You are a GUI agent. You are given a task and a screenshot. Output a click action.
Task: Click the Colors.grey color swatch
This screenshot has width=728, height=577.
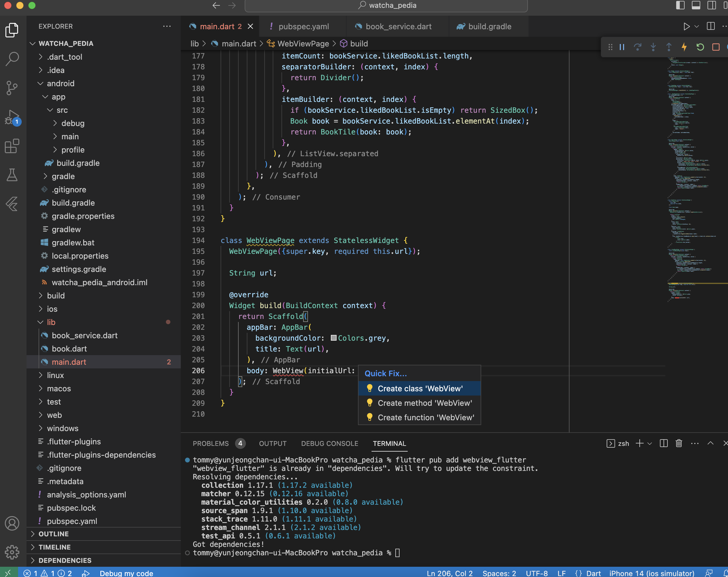333,338
